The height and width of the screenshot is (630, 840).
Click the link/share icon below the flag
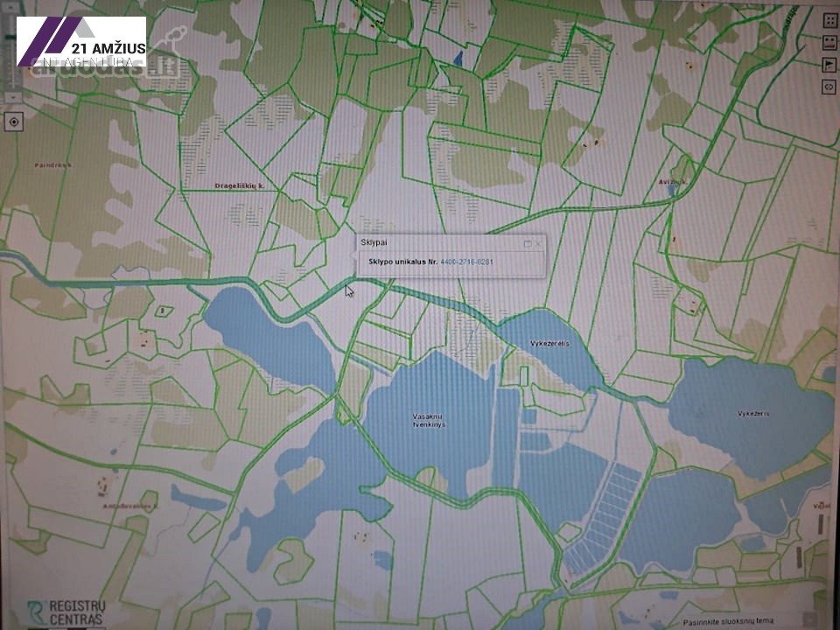click(829, 87)
